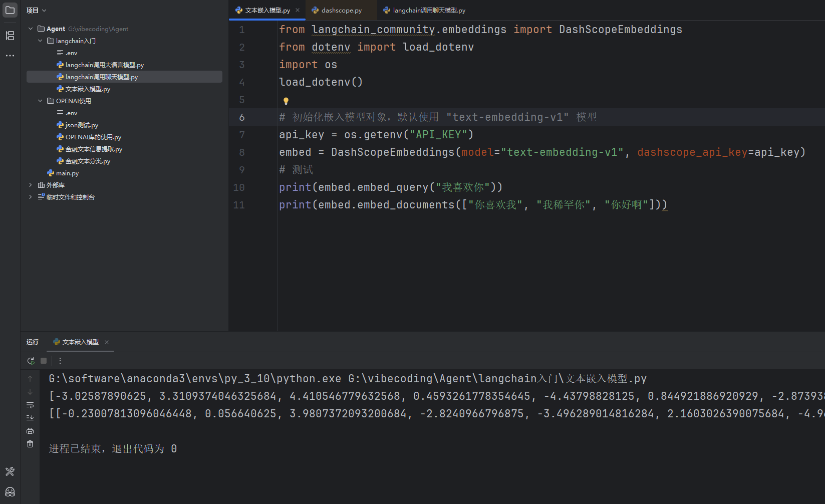Click line number 6 in the gutter
The image size is (825, 504).
click(242, 117)
